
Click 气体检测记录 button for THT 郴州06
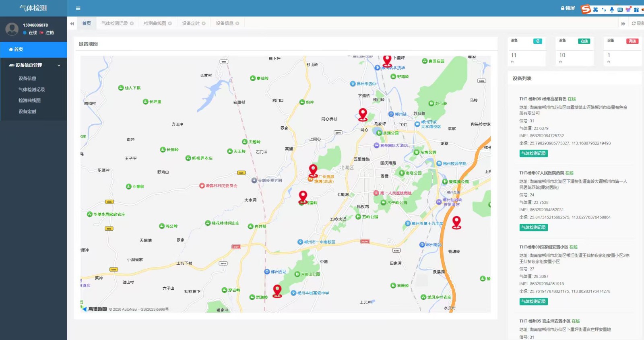(x=533, y=153)
